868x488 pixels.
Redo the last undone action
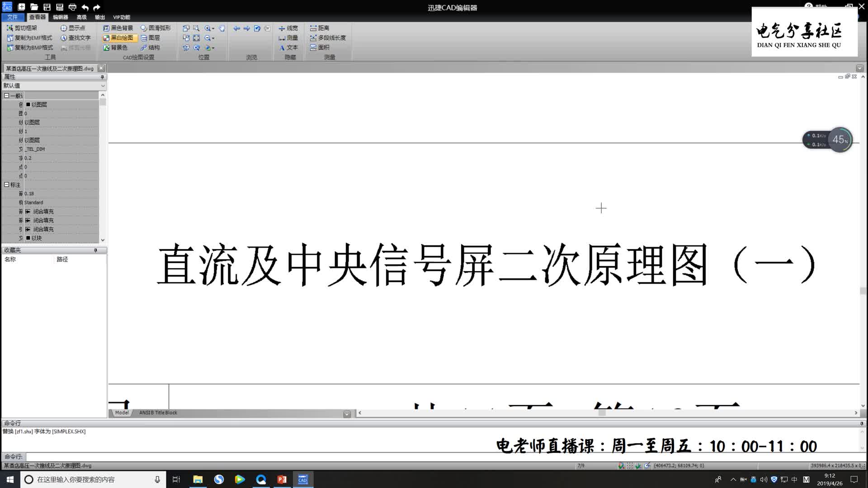97,7
